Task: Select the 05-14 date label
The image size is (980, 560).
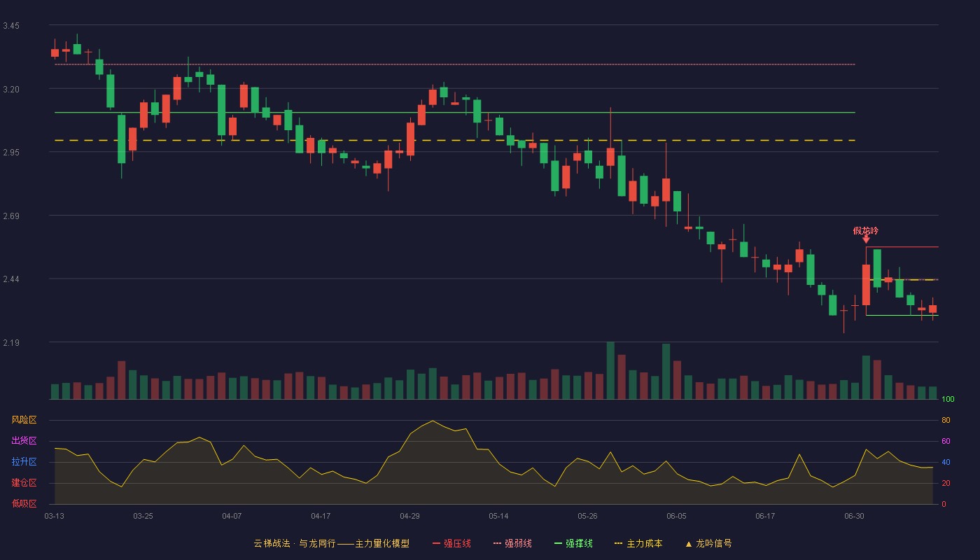Action: 498,516
